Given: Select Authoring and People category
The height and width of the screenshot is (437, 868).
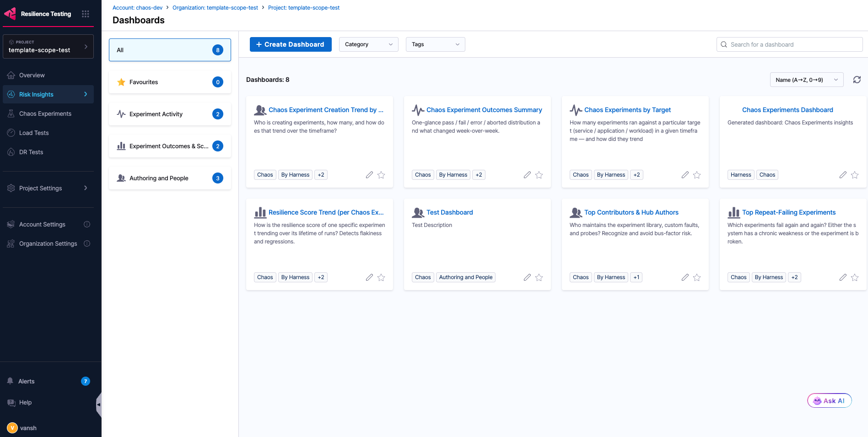Looking at the screenshot, I should click(170, 178).
